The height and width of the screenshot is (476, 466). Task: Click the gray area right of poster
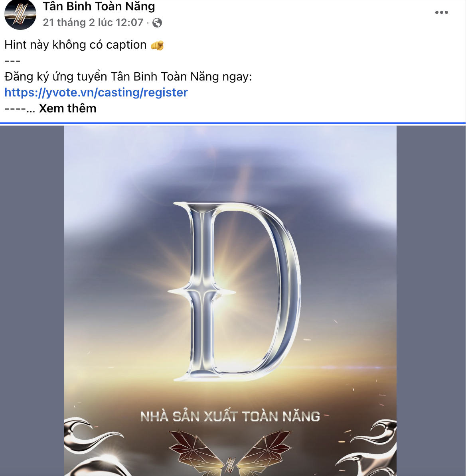(431, 301)
